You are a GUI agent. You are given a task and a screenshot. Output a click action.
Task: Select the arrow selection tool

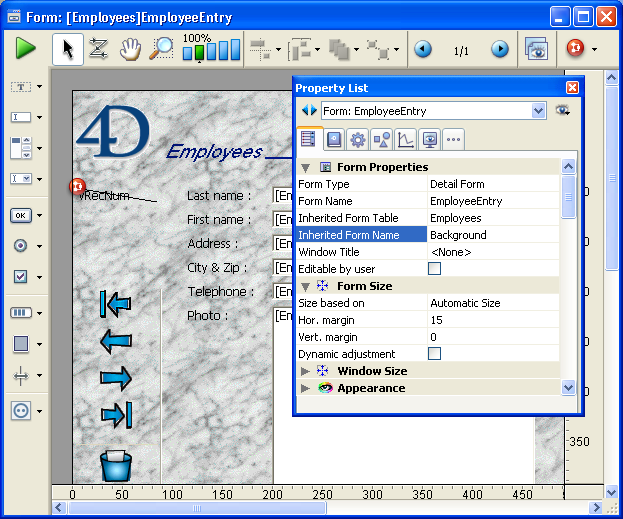click(x=67, y=49)
